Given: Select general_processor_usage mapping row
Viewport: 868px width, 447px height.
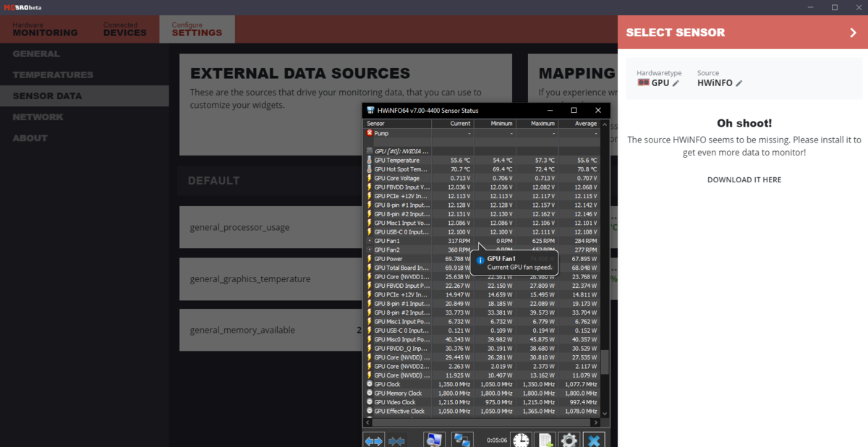Looking at the screenshot, I should point(271,227).
